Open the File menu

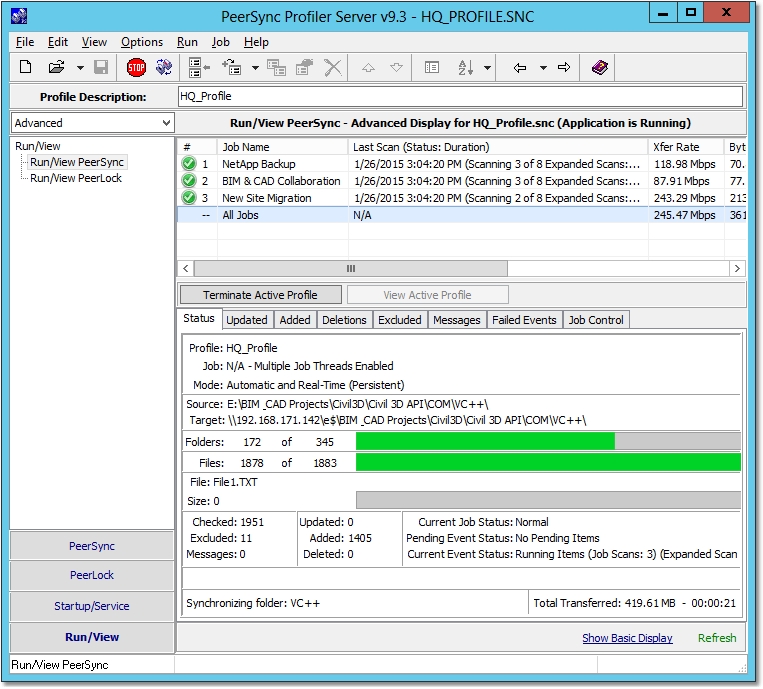coord(25,42)
